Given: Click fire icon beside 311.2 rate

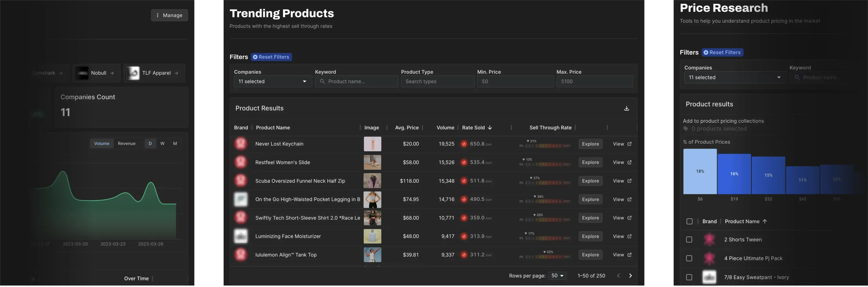Looking at the screenshot, I should (464, 255).
